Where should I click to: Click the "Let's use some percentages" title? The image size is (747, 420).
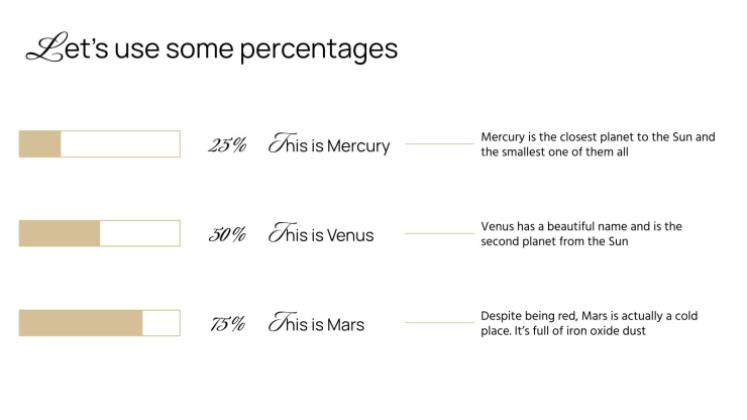pos(211,48)
